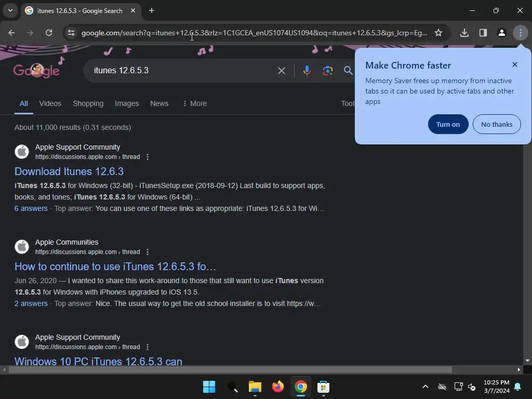Turn on Memory Saver
The width and height of the screenshot is (532, 399).
tap(448, 124)
